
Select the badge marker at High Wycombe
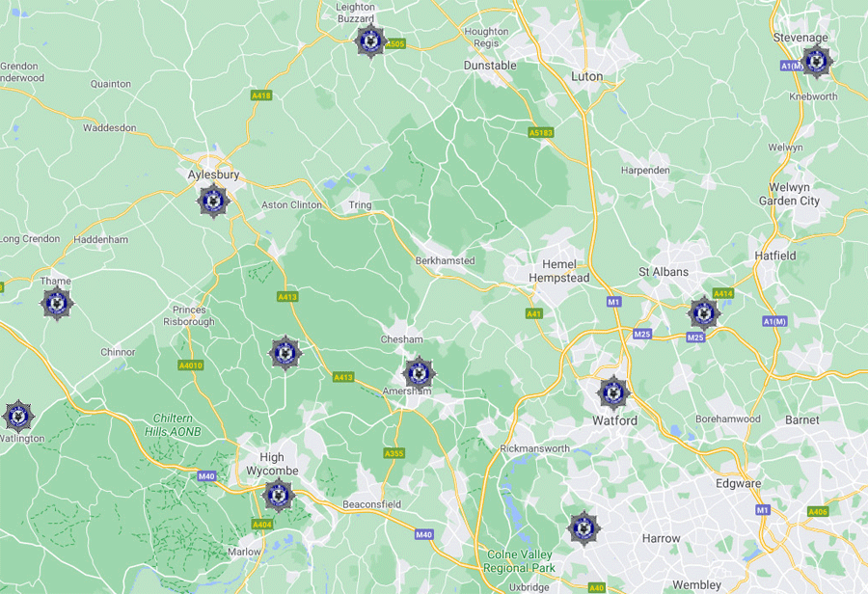[x=278, y=496]
